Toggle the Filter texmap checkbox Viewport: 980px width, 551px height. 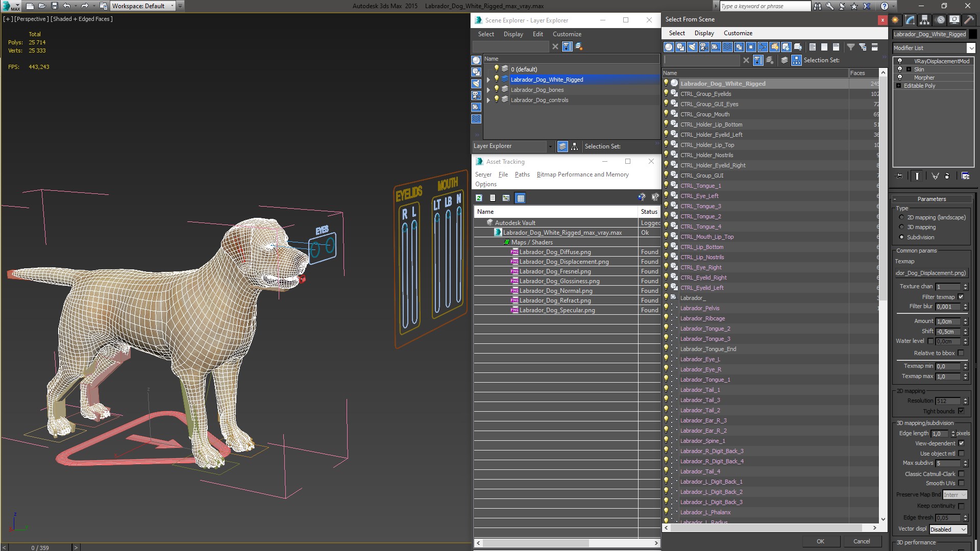click(961, 297)
